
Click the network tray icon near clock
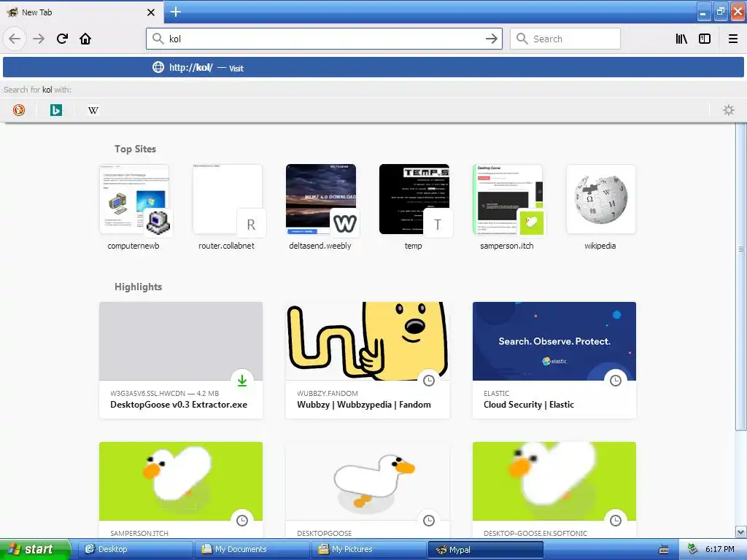pyautogui.click(x=693, y=549)
